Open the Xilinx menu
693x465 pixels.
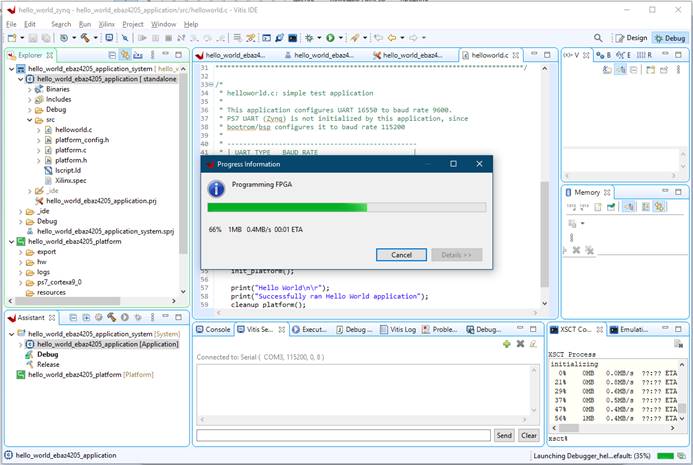click(108, 24)
